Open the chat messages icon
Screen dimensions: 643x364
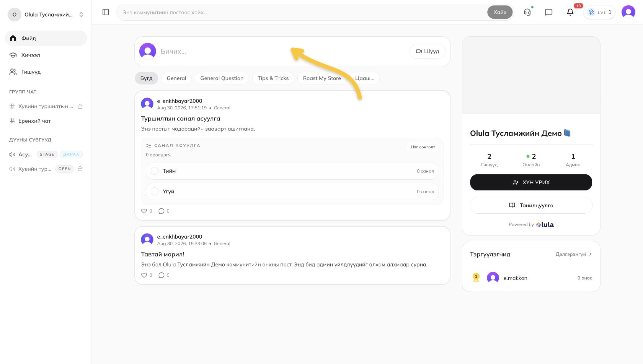(x=549, y=12)
